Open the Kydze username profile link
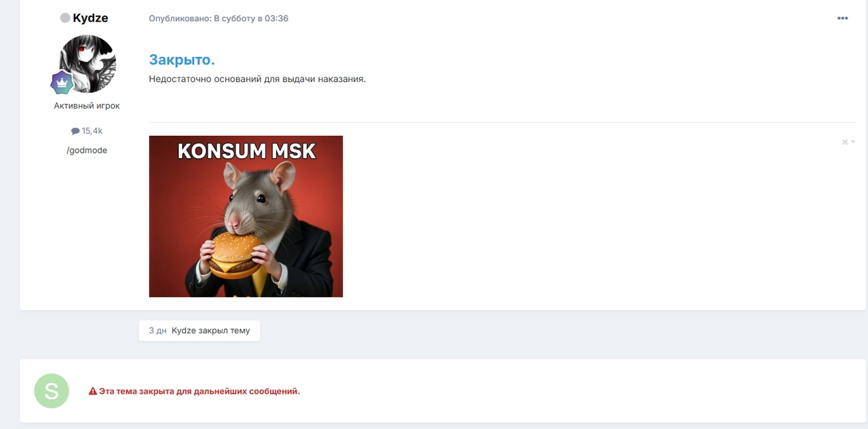 (x=90, y=18)
